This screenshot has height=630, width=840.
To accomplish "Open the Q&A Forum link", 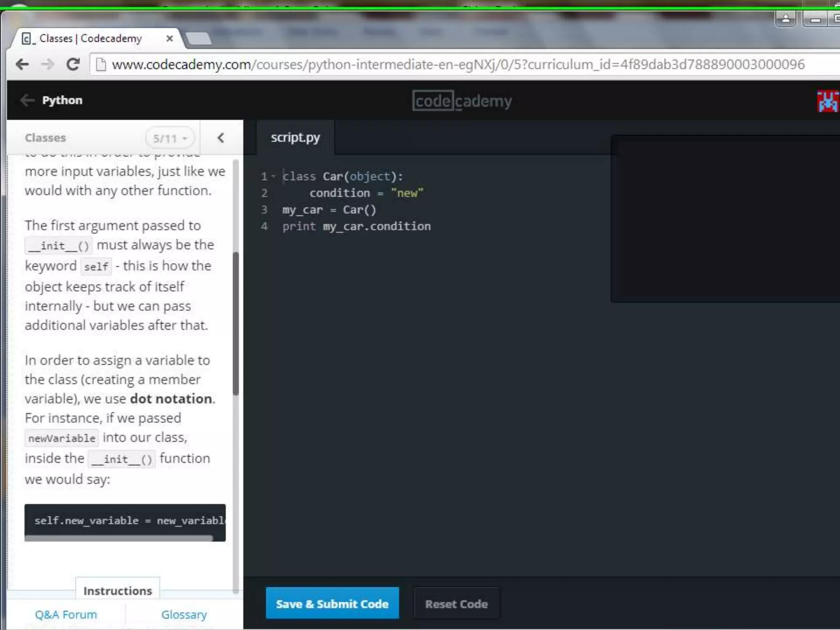I will [x=66, y=614].
